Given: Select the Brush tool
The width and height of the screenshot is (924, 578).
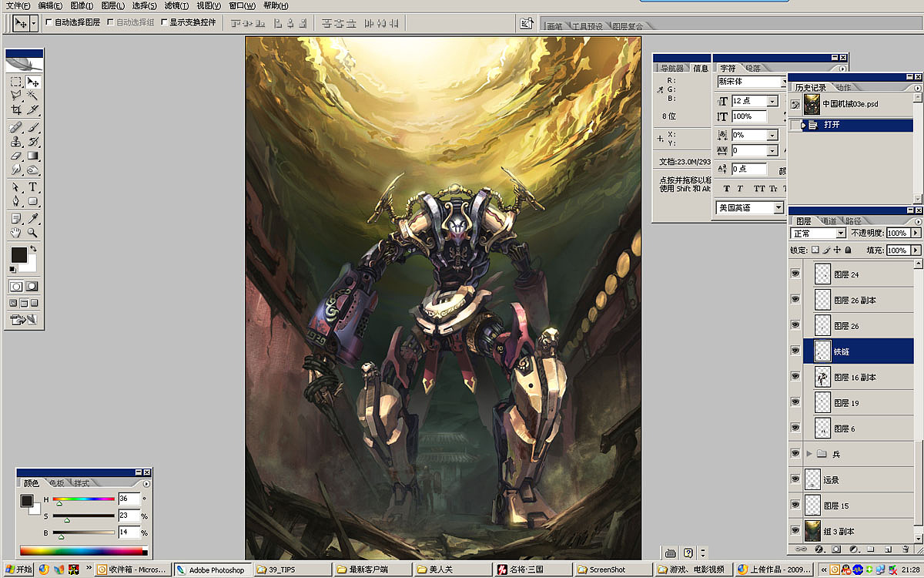Looking at the screenshot, I should click(x=33, y=127).
